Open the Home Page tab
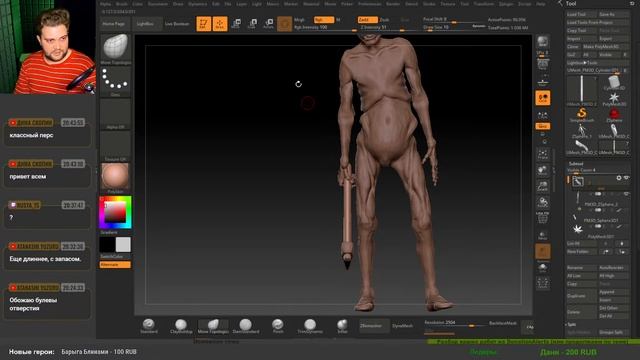The height and width of the screenshot is (360, 640). 114,24
